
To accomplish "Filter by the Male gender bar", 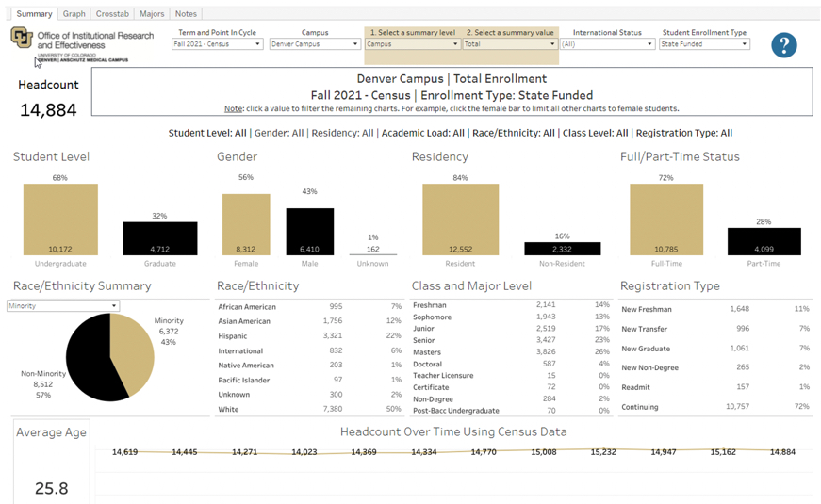I will (x=309, y=232).
